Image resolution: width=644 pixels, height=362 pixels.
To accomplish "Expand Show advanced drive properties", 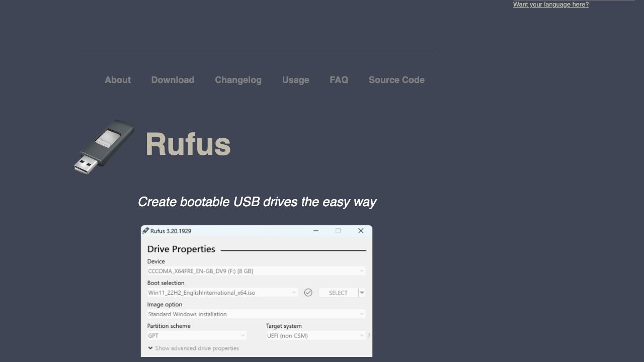I will (193, 348).
